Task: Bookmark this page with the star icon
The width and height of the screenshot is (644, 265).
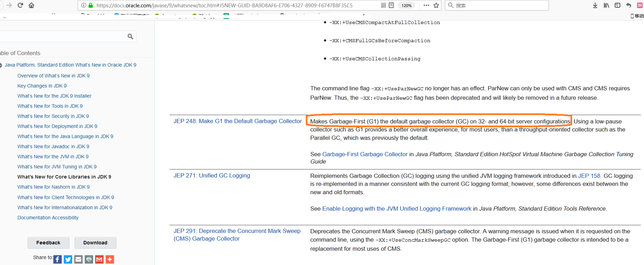Action: click(436, 5)
